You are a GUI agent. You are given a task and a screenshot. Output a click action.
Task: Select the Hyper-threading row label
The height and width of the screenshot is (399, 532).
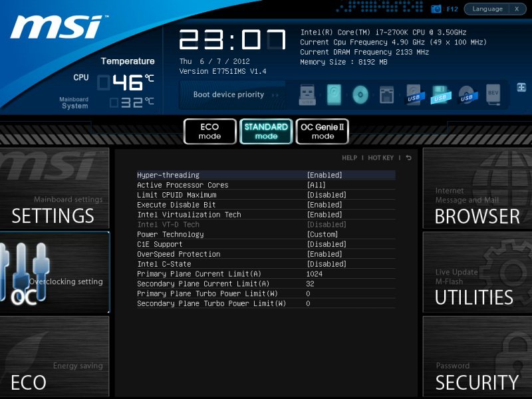pos(168,175)
